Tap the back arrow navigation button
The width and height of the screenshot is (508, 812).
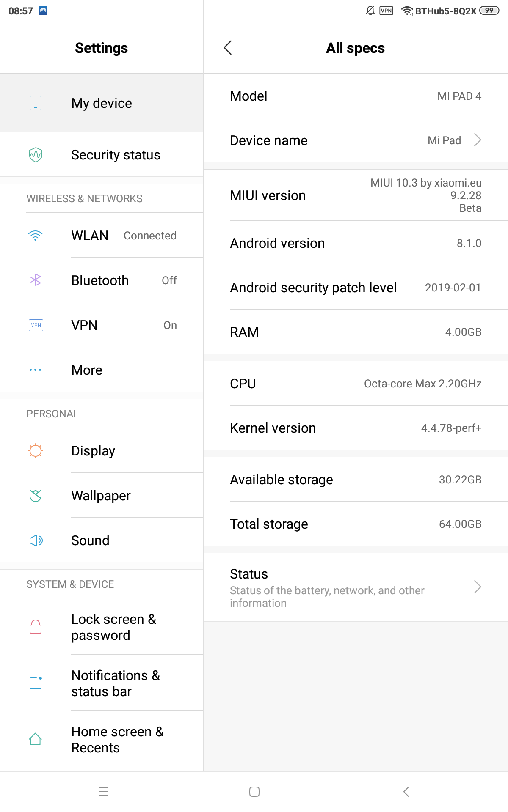[406, 792]
